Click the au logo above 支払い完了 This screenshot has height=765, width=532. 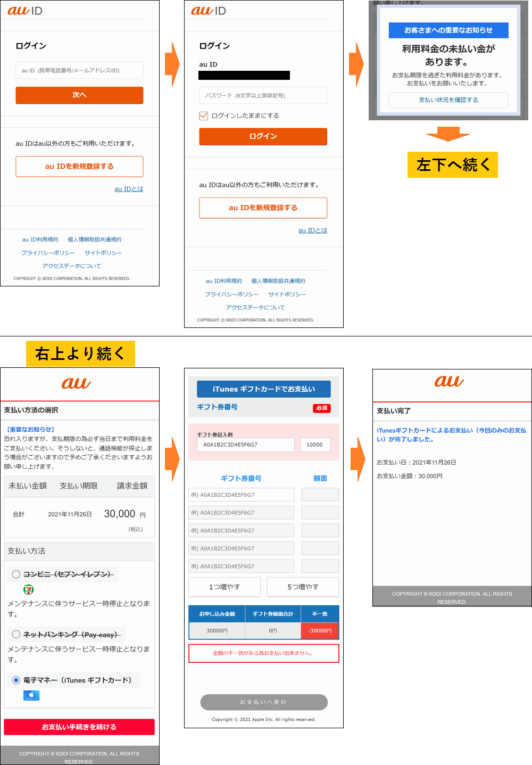point(449,381)
